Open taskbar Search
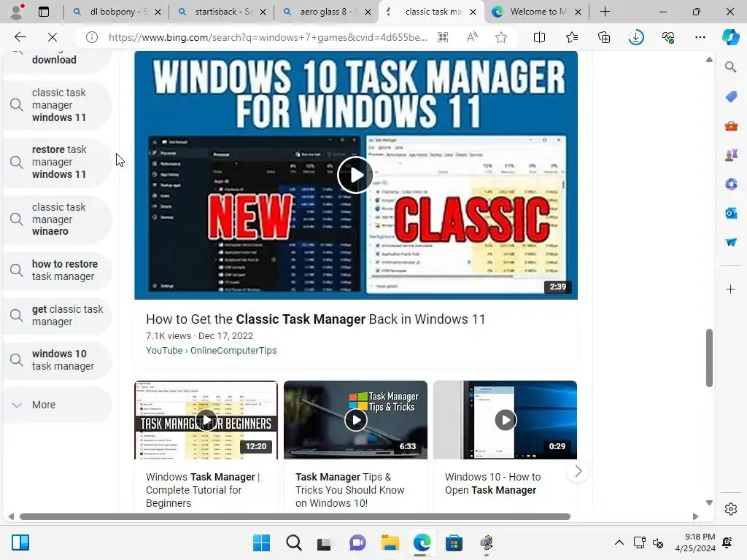The height and width of the screenshot is (560, 747). 293,542
